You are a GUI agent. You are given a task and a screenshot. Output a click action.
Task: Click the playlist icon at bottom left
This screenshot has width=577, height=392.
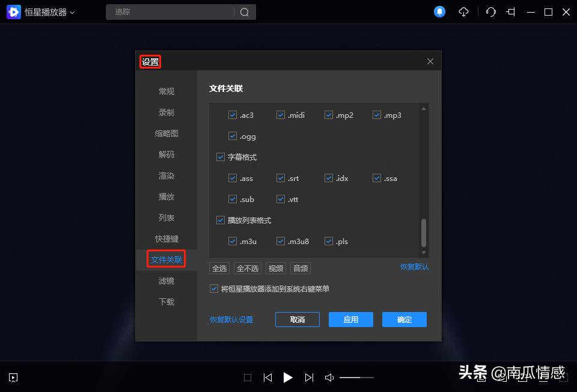tap(13, 378)
